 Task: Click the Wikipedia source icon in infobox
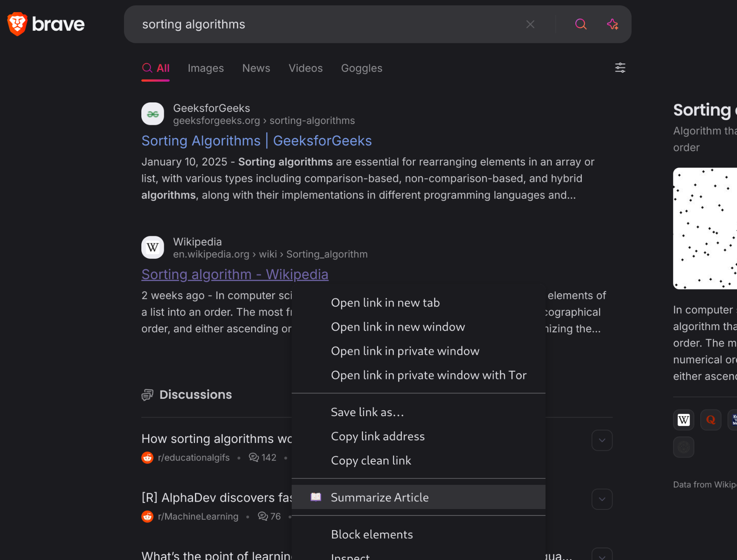683,420
